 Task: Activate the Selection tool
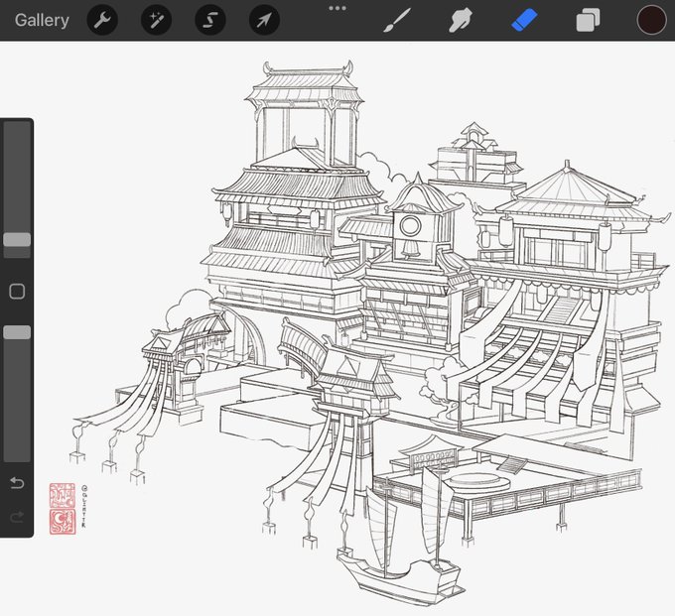pyautogui.click(x=210, y=20)
